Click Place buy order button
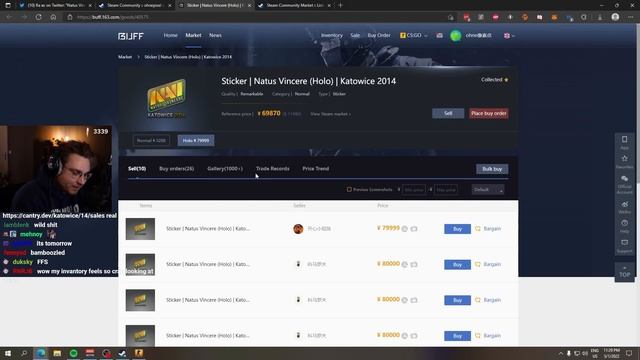The height and width of the screenshot is (360, 640). pyautogui.click(x=489, y=113)
